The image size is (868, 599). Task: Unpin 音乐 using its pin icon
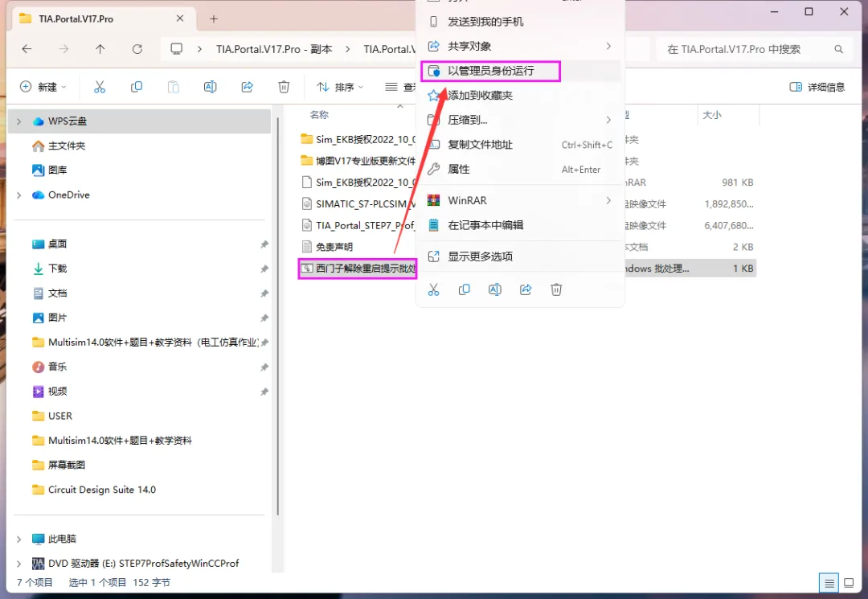(264, 367)
